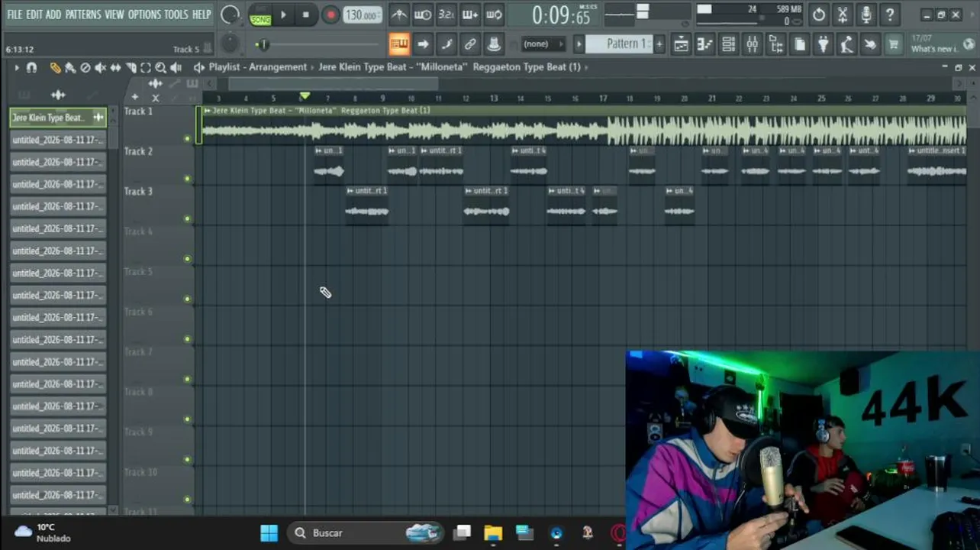Open the ADD menu
Screen dimensions: 980x550
[53, 15]
